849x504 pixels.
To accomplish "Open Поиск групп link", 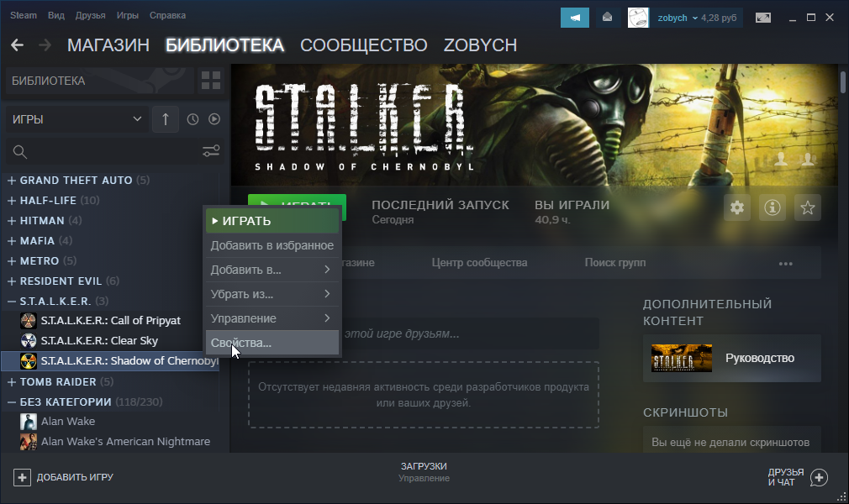I will tap(615, 263).
